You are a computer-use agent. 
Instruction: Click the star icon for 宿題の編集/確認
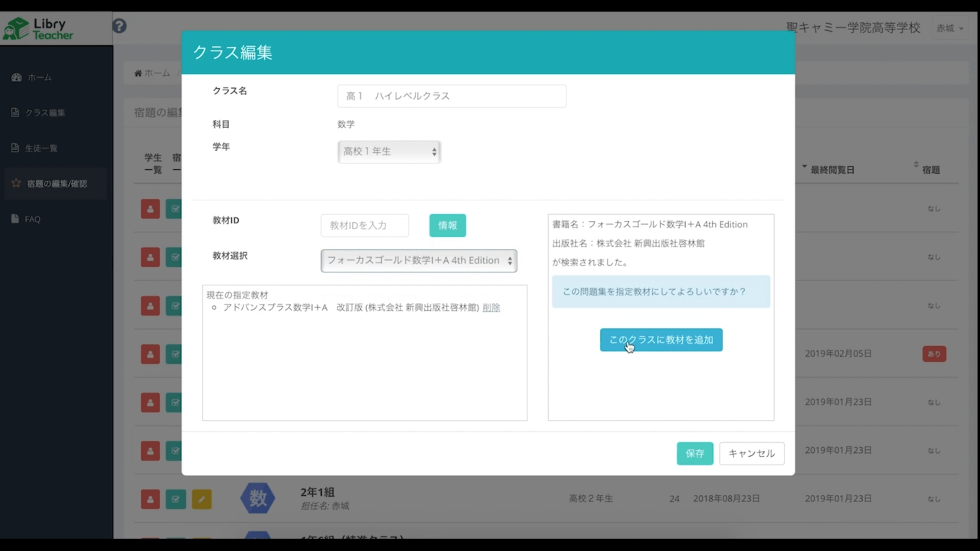pos(16,183)
